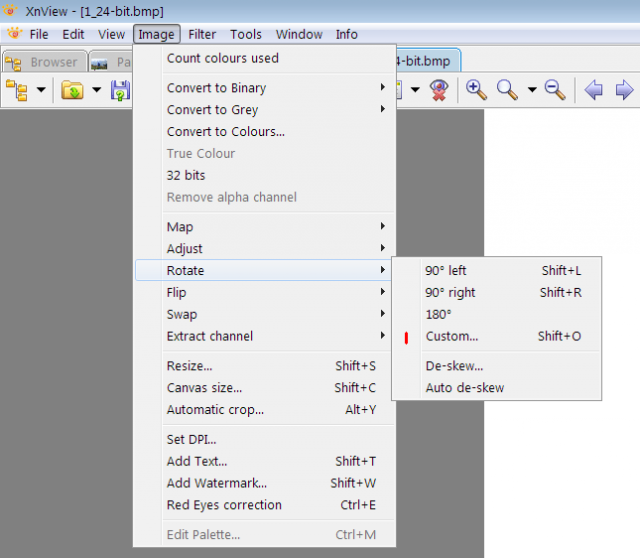
Task: Switch to the Browser tab
Action: (x=44, y=62)
